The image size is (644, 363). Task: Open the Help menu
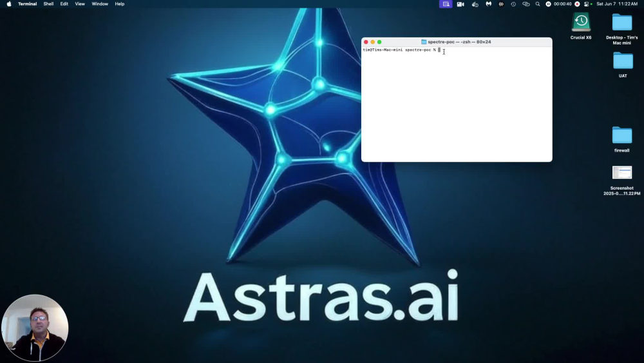tap(120, 4)
